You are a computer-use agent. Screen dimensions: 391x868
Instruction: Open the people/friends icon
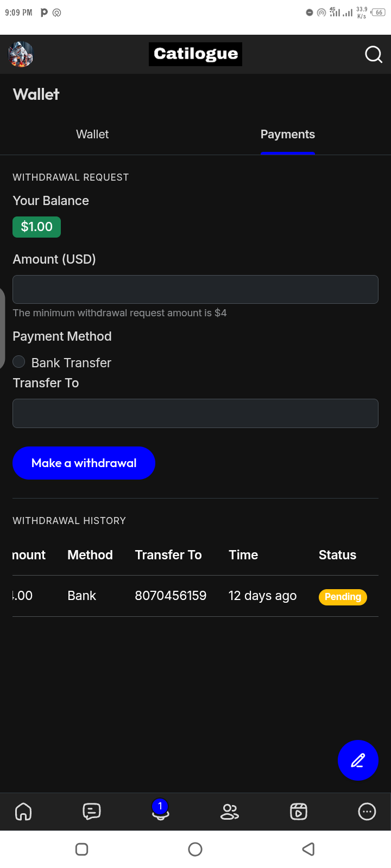click(229, 812)
